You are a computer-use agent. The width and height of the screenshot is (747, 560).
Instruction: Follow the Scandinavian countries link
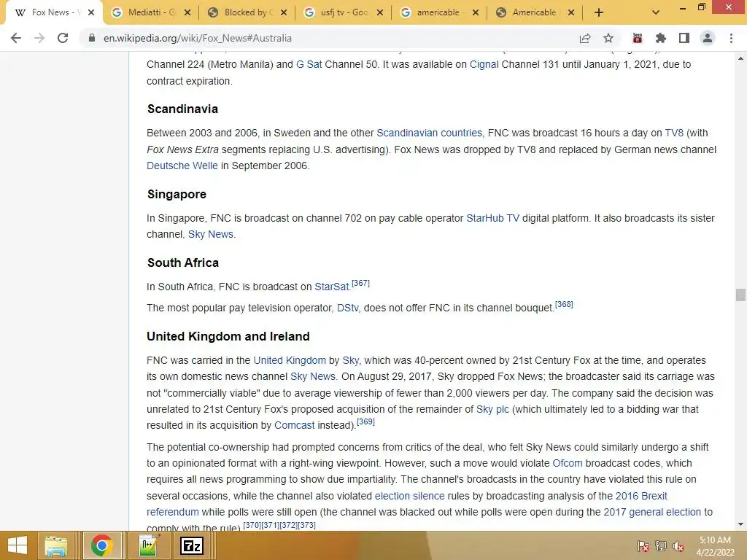pyautogui.click(x=429, y=133)
